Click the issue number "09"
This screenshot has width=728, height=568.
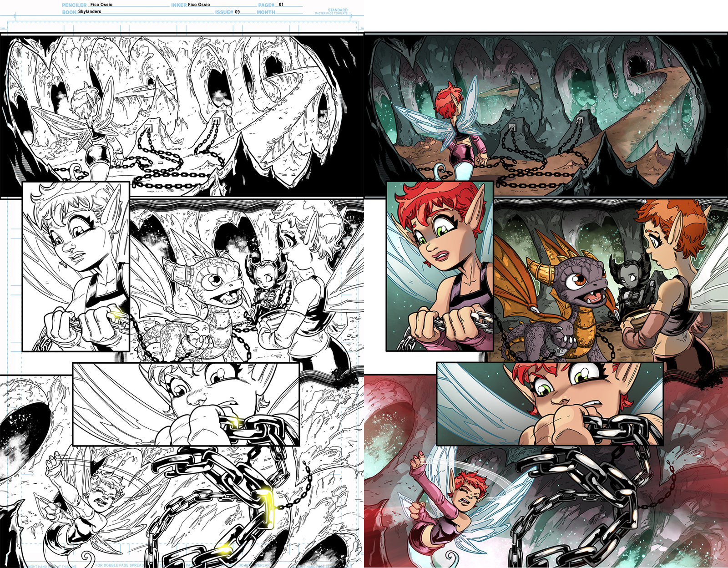click(x=238, y=12)
